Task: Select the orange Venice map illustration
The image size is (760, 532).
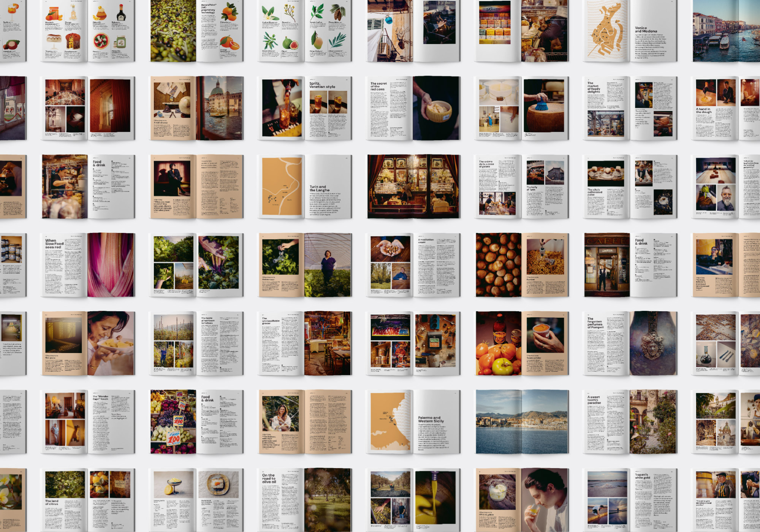Action: 605,30
